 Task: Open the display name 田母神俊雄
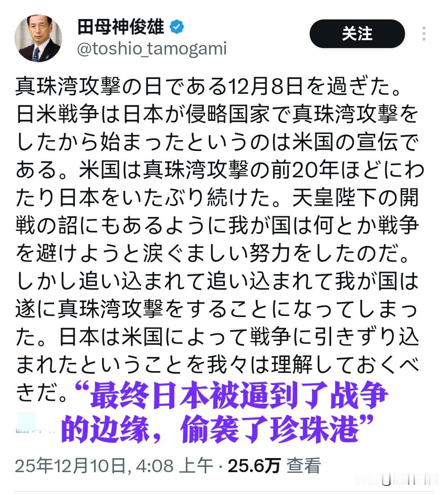[120, 27]
